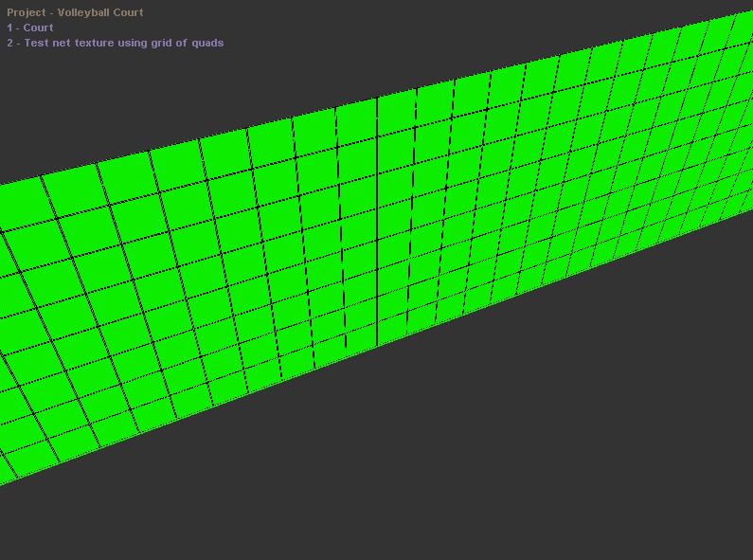The image size is (753, 560).
Task: Click the word "quads" in option 2
Action: coord(207,44)
